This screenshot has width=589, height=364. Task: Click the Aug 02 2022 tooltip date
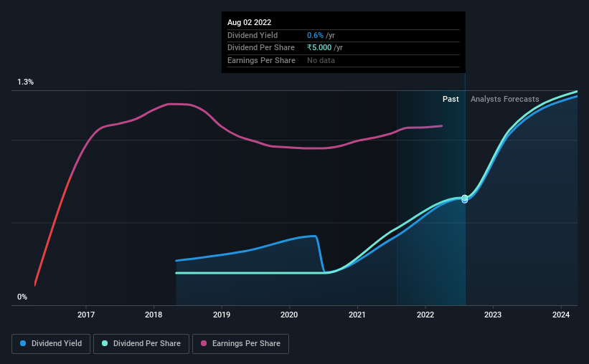tap(249, 22)
